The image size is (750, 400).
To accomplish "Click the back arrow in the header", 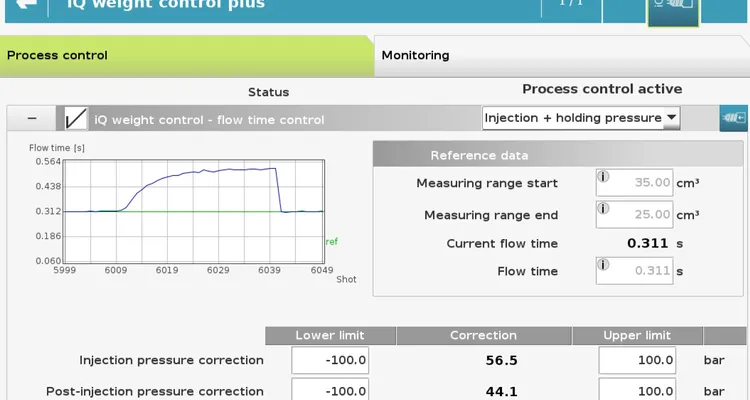I will (x=27, y=5).
